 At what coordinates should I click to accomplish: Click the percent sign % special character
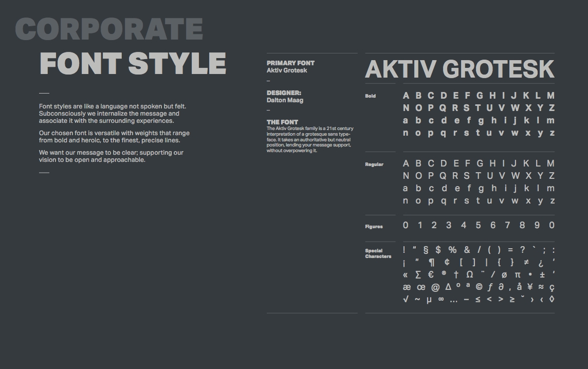coord(453,250)
